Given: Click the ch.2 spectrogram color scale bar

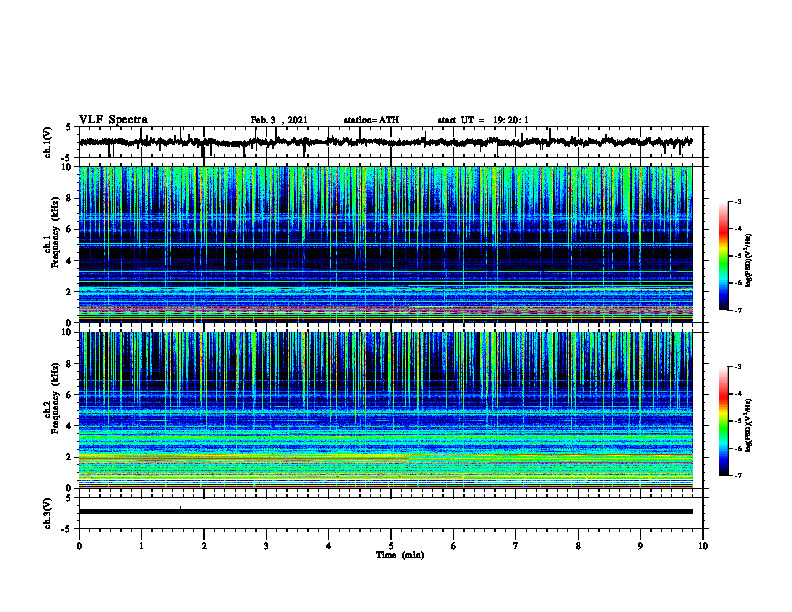Looking at the screenshot, I should (723, 421).
